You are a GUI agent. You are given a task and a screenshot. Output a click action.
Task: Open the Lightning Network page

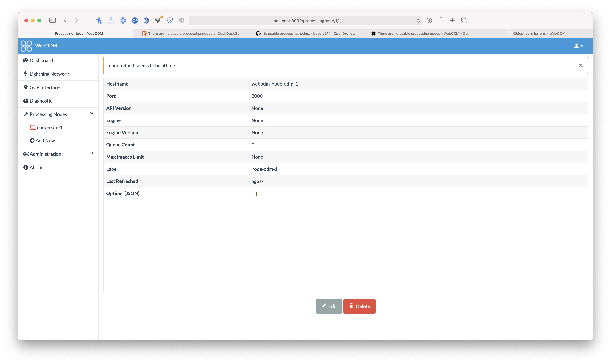coord(49,74)
